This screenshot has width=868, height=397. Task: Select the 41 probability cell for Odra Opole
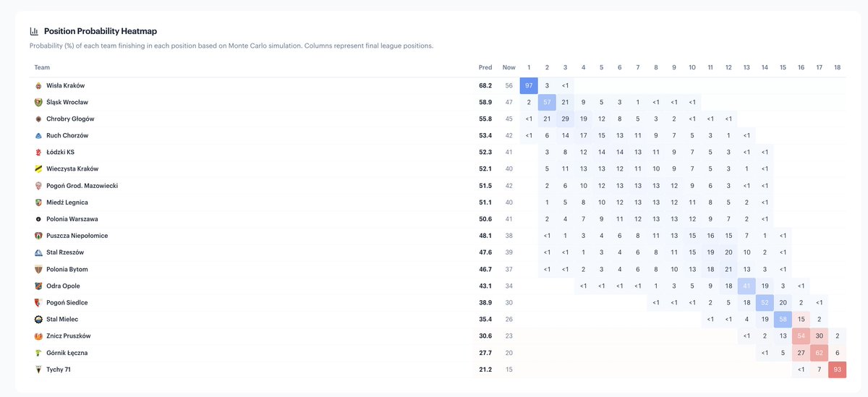pyautogui.click(x=746, y=286)
